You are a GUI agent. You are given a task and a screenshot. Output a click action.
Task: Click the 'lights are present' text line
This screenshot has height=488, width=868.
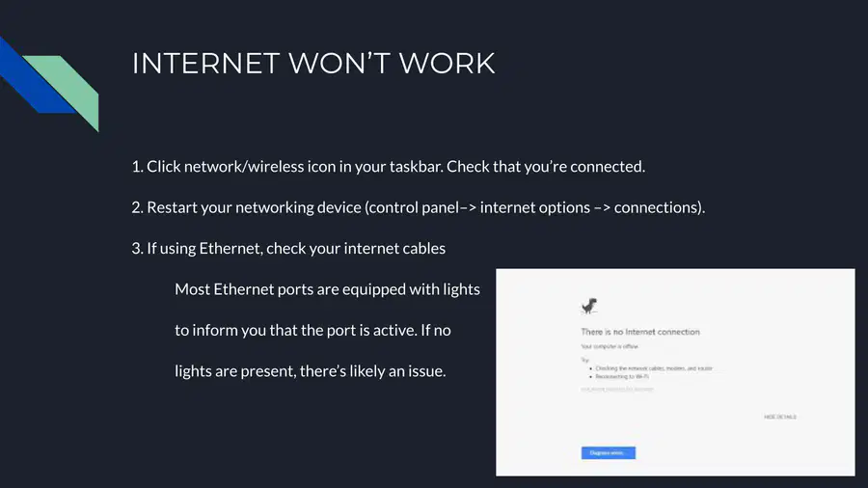coord(310,371)
